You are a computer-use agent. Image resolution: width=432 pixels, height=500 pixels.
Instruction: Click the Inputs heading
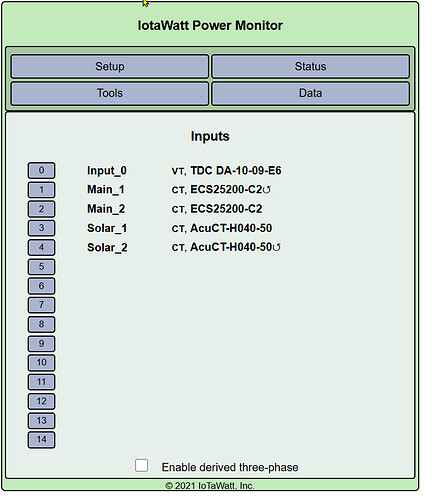tap(210, 136)
